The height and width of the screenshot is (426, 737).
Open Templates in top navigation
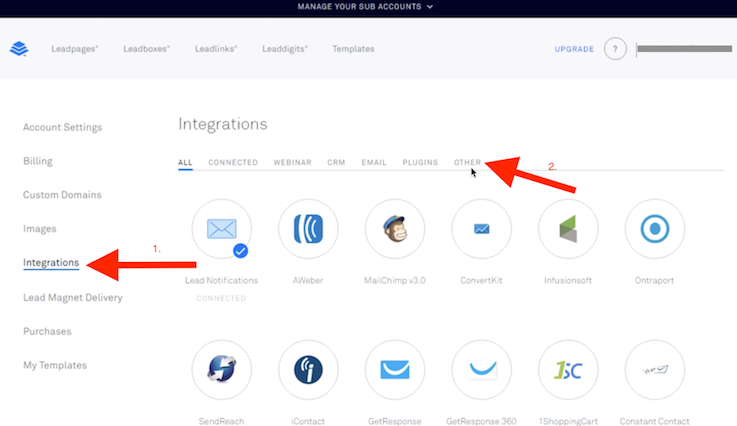click(353, 49)
